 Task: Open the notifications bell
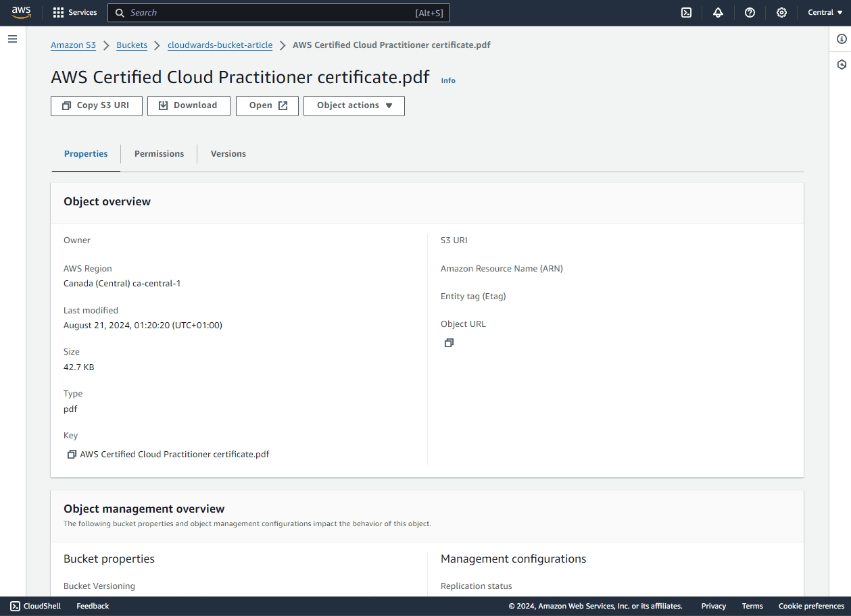point(718,13)
